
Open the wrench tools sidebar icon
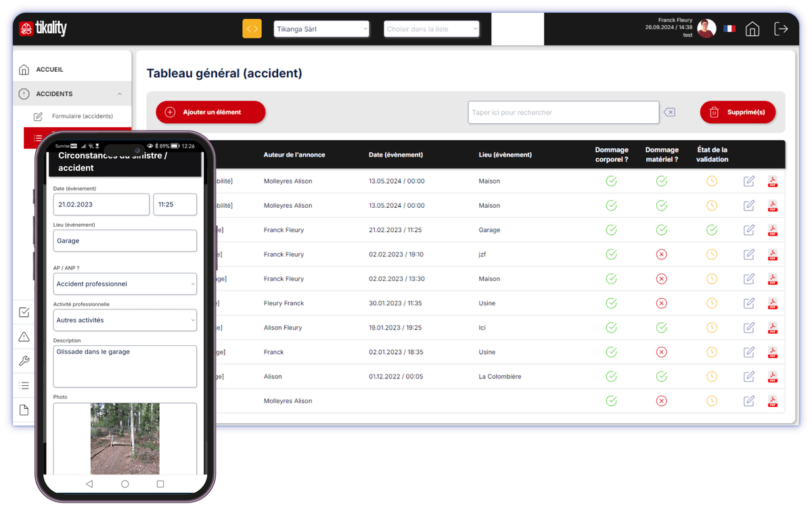24,361
